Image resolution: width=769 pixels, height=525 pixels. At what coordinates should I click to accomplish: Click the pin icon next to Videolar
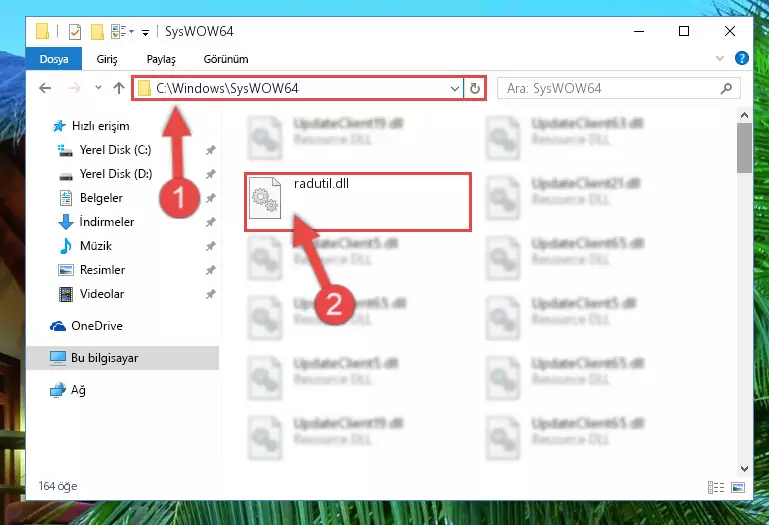click(x=210, y=294)
